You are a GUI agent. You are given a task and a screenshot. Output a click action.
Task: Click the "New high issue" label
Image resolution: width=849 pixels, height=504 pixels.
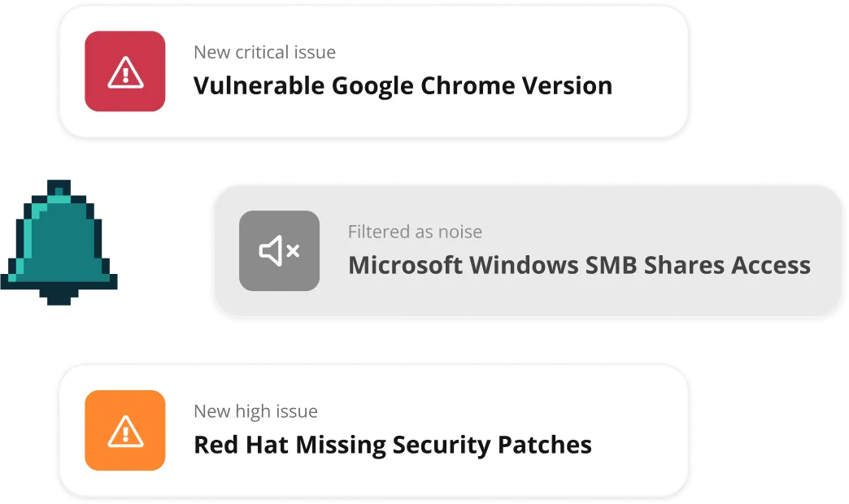[255, 411]
